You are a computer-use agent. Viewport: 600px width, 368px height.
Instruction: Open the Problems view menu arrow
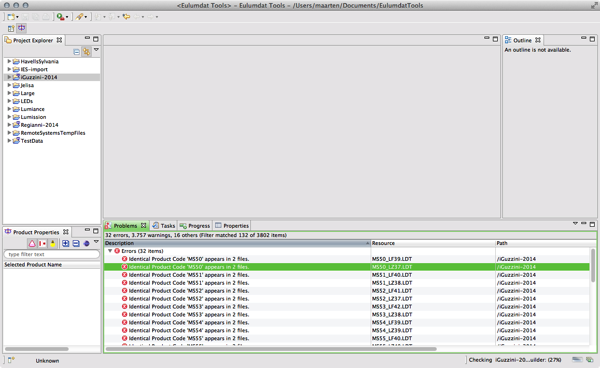tap(575, 223)
